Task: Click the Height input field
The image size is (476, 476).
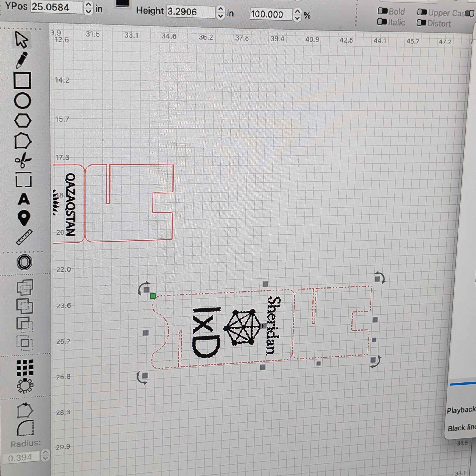Action: (x=190, y=12)
